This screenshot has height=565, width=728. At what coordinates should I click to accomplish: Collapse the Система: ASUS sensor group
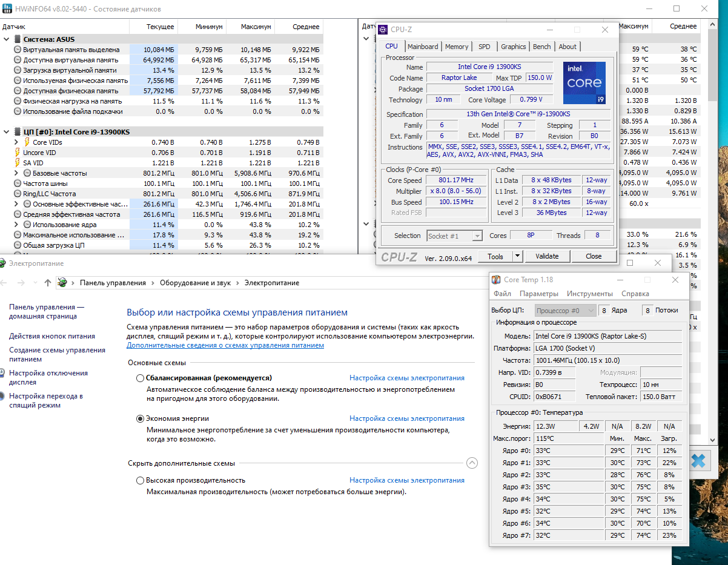(x=6, y=39)
